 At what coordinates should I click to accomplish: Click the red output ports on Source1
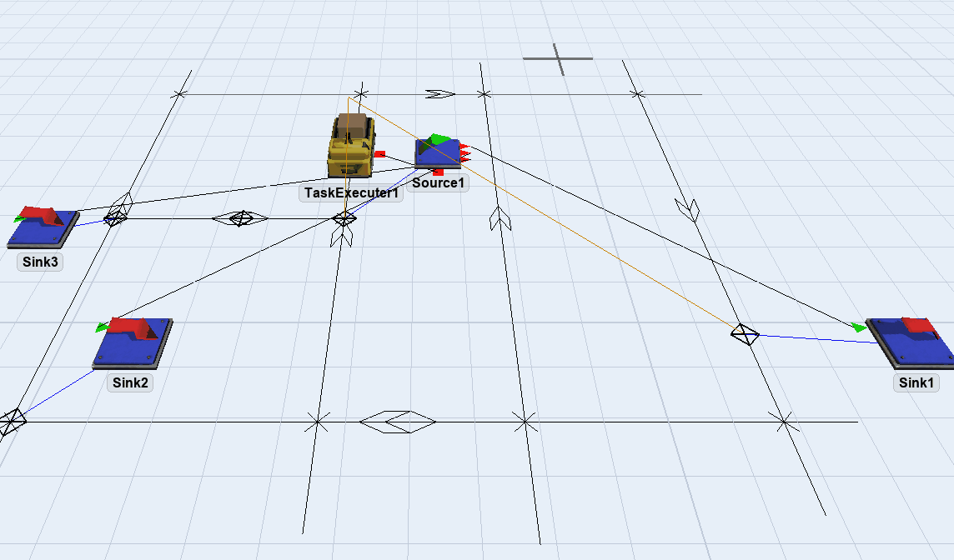(x=464, y=152)
